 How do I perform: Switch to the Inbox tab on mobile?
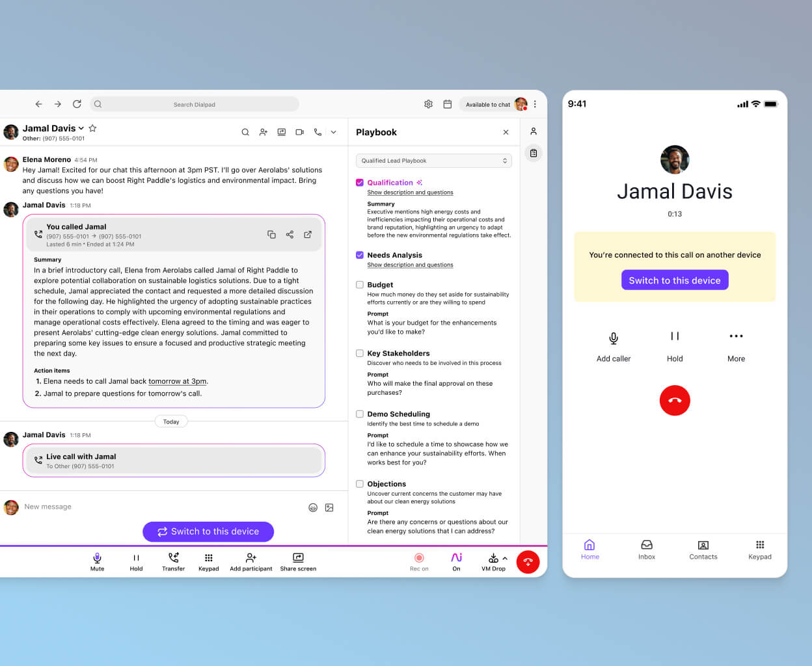pyautogui.click(x=647, y=550)
